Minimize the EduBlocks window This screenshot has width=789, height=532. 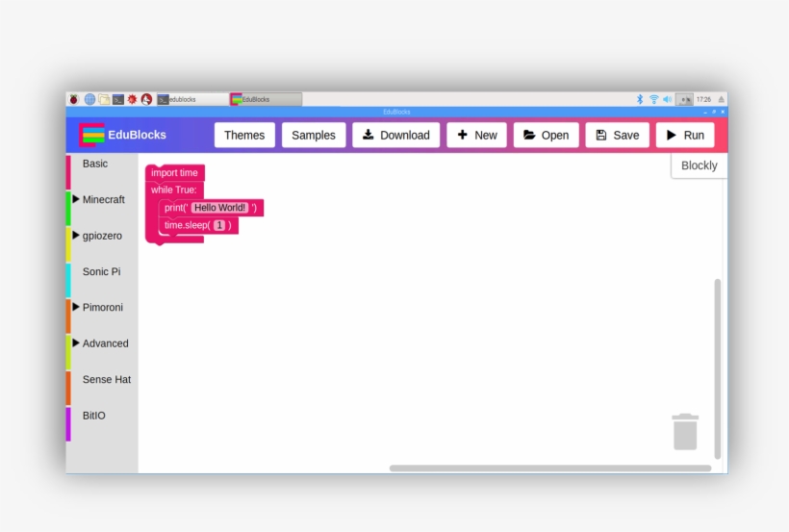tap(705, 112)
